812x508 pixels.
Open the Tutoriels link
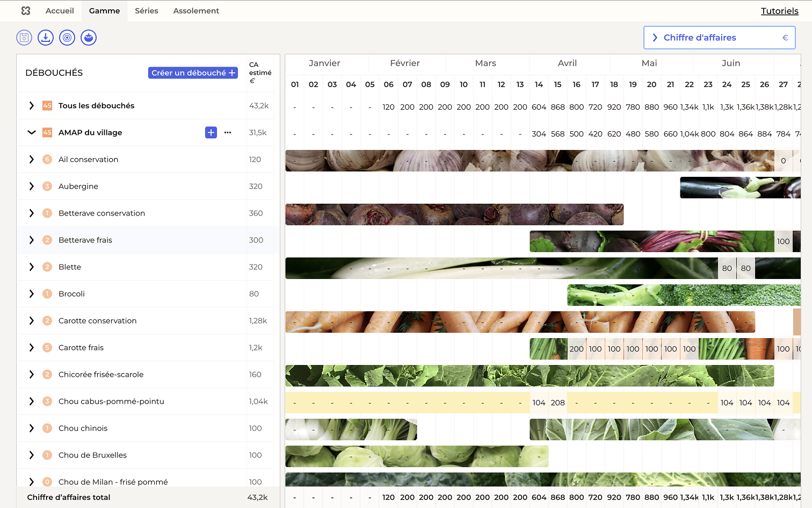pos(779,11)
